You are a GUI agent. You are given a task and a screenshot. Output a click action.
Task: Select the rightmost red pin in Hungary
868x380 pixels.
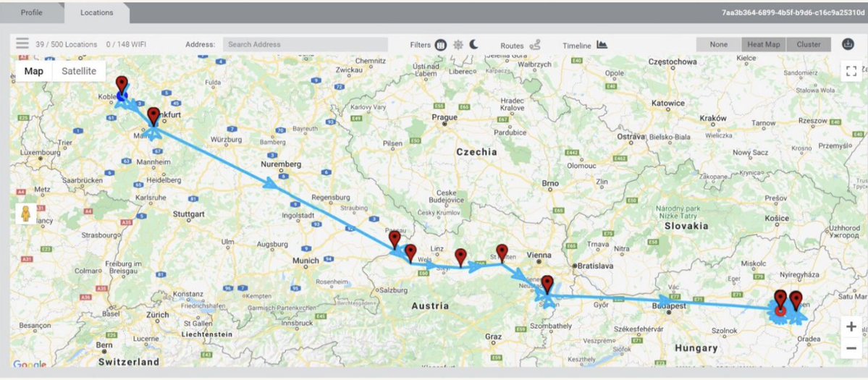point(796,301)
